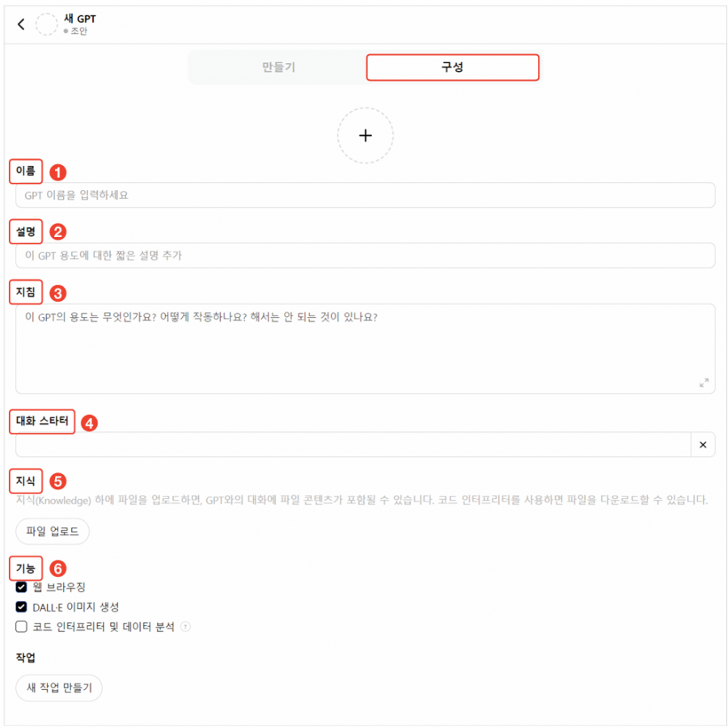Uncheck DALL·E 이미지 생성

click(21, 607)
